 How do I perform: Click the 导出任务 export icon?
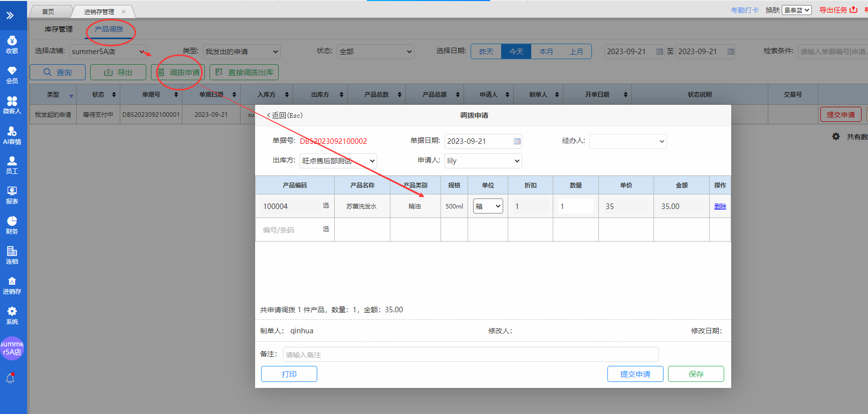(x=853, y=10)
